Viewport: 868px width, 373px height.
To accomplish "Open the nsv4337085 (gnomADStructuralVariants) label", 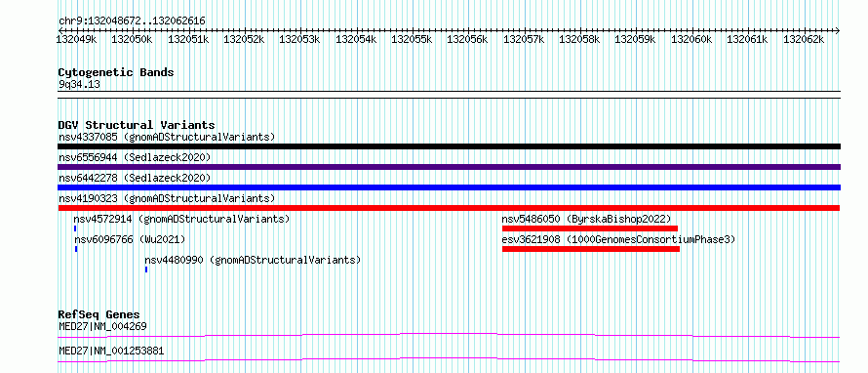I will point(167,137).
